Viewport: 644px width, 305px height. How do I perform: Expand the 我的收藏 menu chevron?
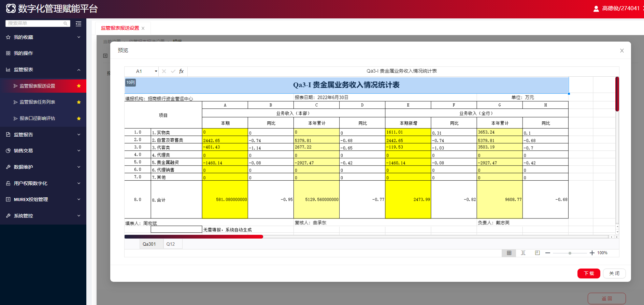tap(79, 37)
